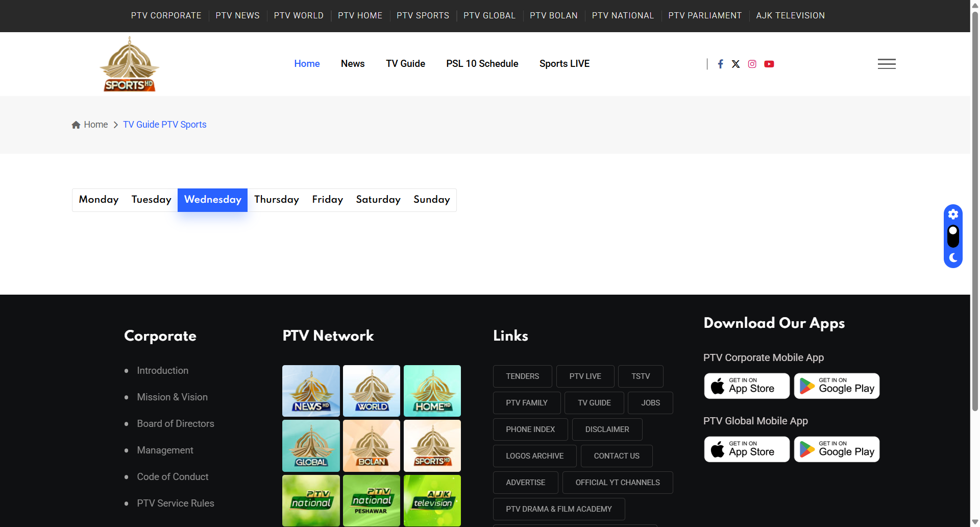This screenshot has width=980, height=527.
Task: Select the Sunday schedule tab
Action: click(431, 200)
